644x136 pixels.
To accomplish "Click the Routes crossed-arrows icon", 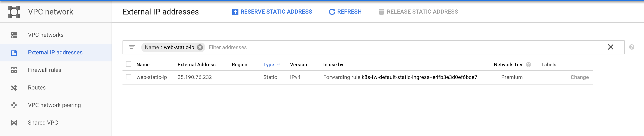I will coord(14,88).
